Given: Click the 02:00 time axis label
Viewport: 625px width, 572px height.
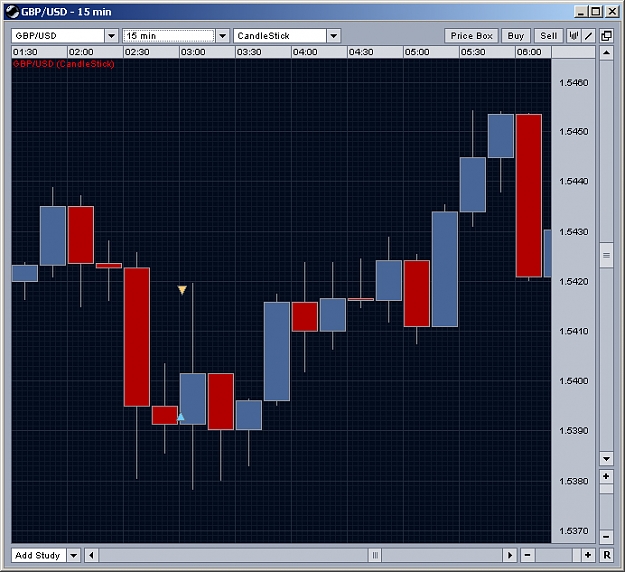Looking at the screenshot, I should tap(81, 52).
